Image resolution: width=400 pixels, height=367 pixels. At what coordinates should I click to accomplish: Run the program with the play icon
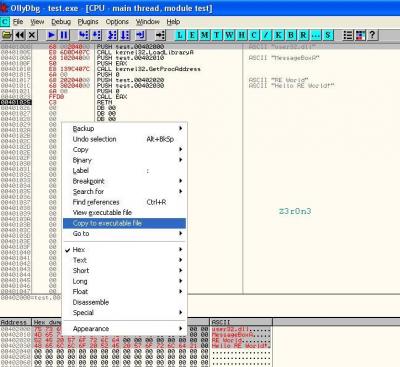point(51,35)
